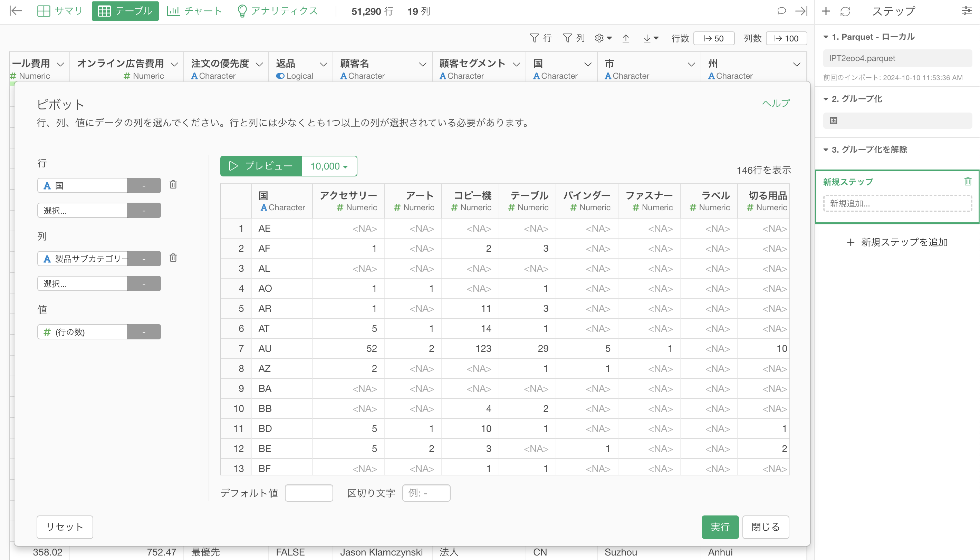980x560 pixels.
Task: Click the バインダー preview column header
Action: pyautogui.click(x=587, y=201)
